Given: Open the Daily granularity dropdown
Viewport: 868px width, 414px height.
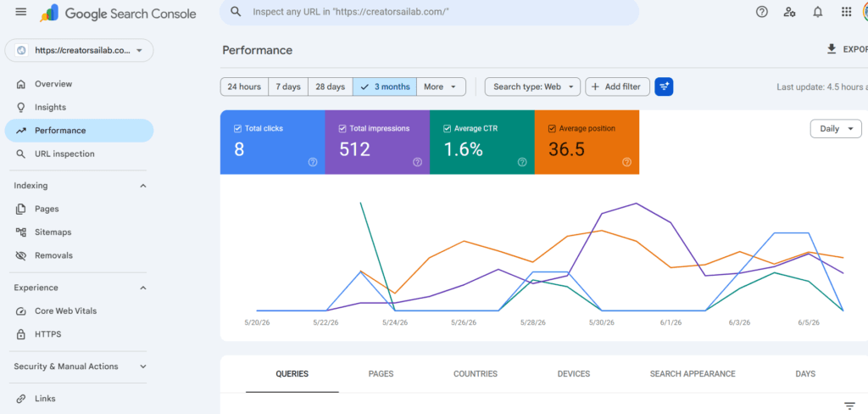Looking at the screenshot, I should 836,129.
